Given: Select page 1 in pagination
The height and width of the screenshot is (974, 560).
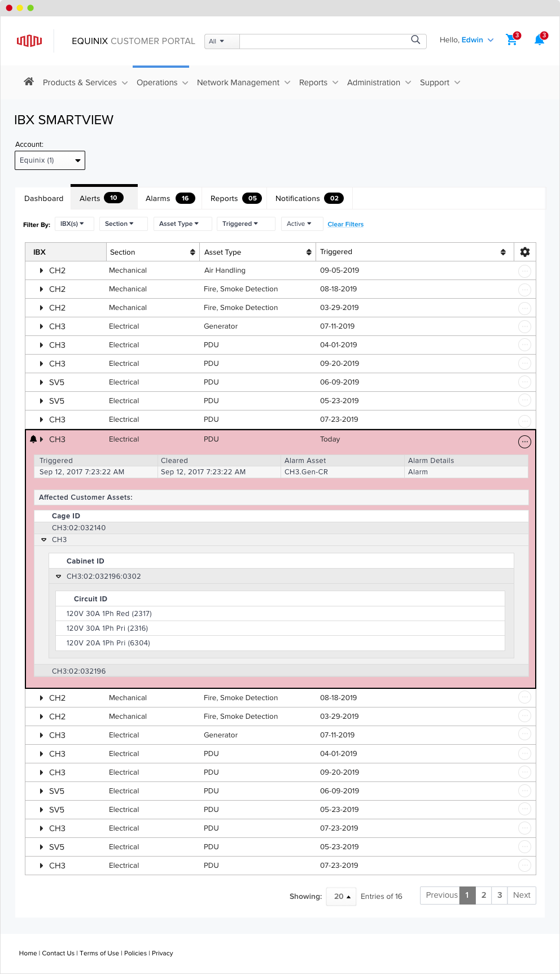Looking at the screenshot, I should pyautogui.click(x=467, y=895).
